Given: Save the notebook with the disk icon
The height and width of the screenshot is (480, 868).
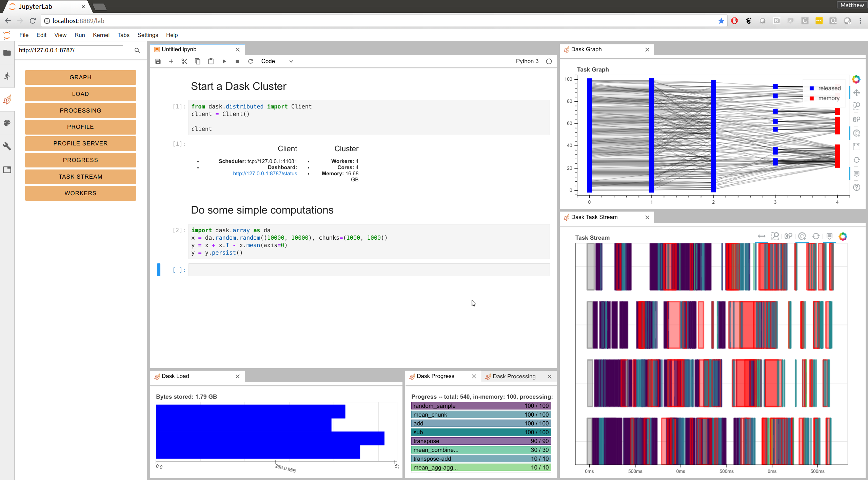Looking at the screenshot, I should [x=158, y=61].
